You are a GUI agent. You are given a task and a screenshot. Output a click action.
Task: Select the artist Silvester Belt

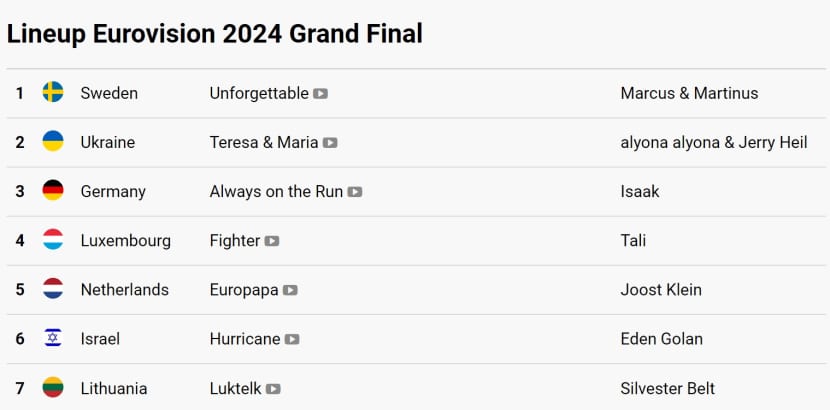pyautogui.click(x=667, y=389)
